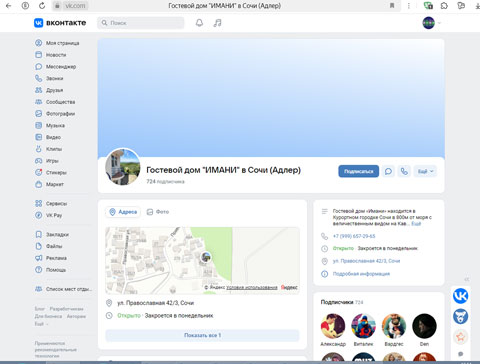This screenshot has width=480, height=364.
Task: Expand description with Ещё link
Action: tap(416, 224)
